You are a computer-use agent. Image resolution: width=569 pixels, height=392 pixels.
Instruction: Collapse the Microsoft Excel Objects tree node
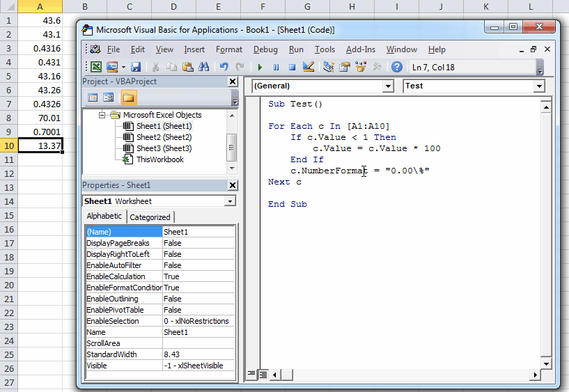click(102, 115)
